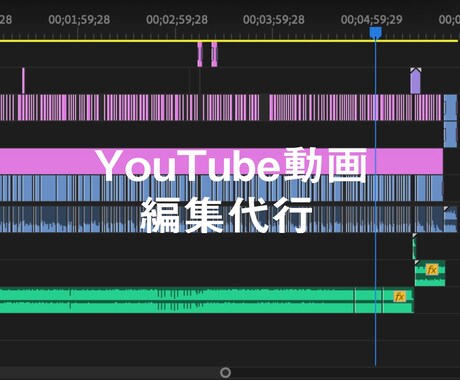Click the scrollbar circle handle at bottom
Image resolution: width=460 pixels, height=380 pixels.
coord(226,372)
